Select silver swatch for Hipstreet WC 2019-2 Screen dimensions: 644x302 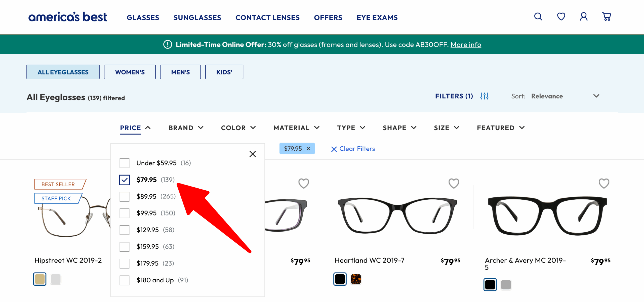(56, 279)
